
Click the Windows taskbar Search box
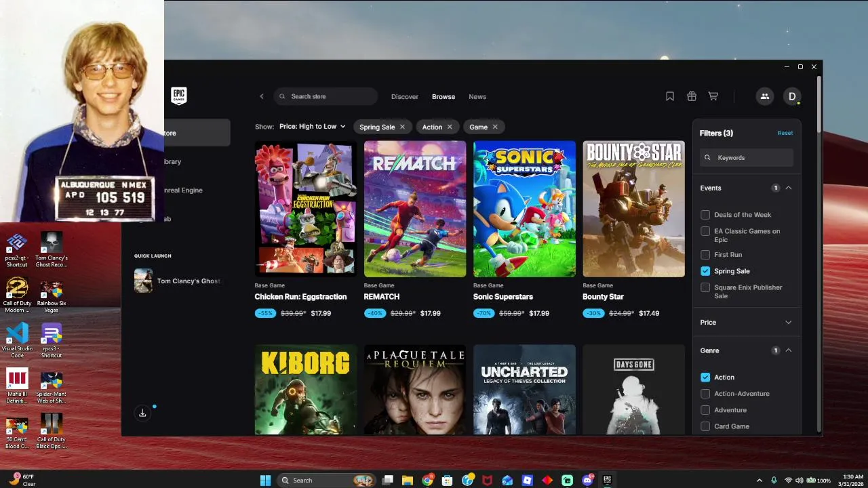328,480
